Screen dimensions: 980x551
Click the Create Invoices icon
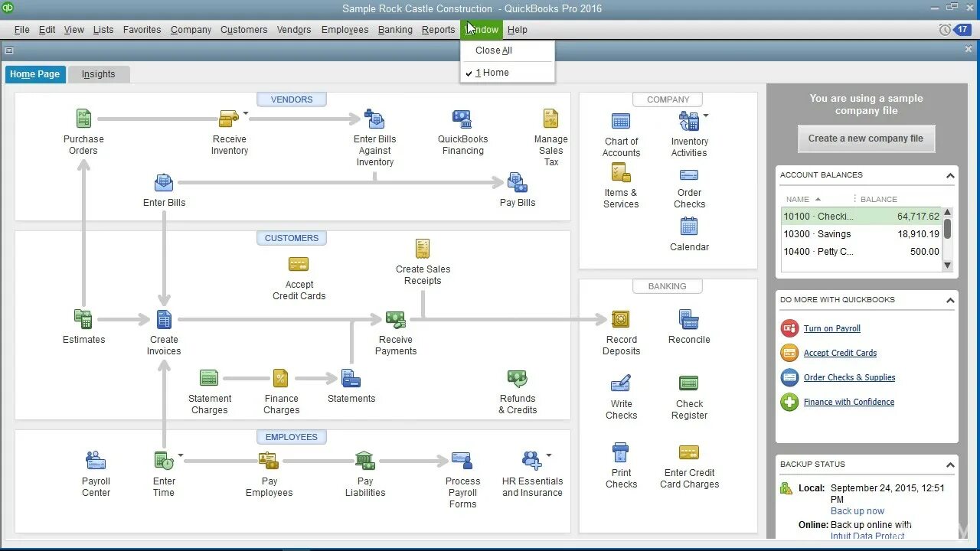(164, 319)
